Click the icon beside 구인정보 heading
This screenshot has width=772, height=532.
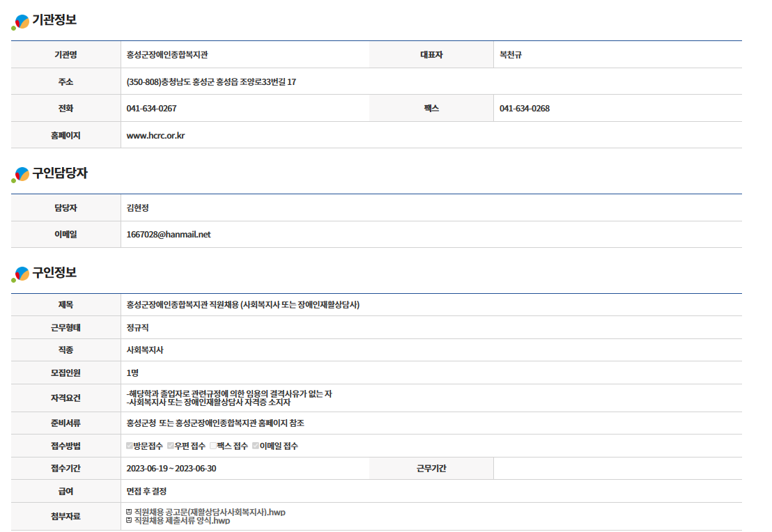pyautogui.click(x=21, y=274)
